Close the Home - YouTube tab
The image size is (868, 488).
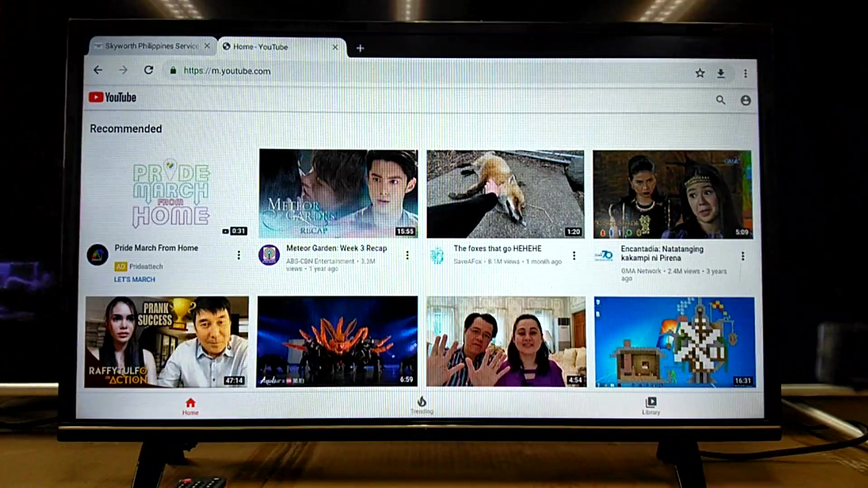(x=335, y=47)
